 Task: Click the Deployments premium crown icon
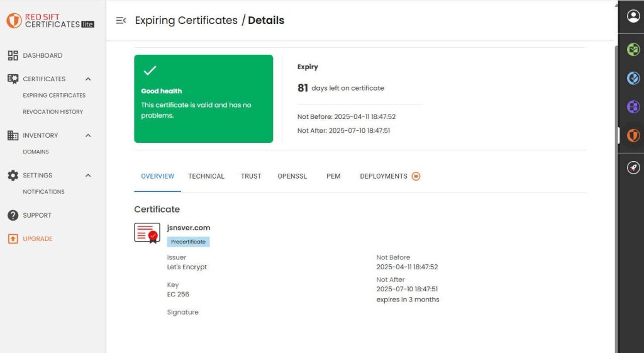point(416,176)
